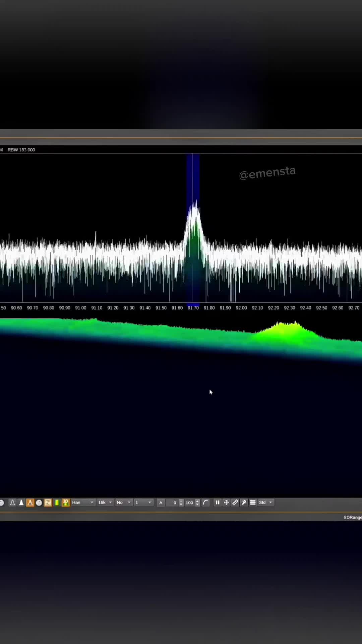The image size is (362, 644).
Task: Open the Std mode dropdown
Action: point(266,502)
